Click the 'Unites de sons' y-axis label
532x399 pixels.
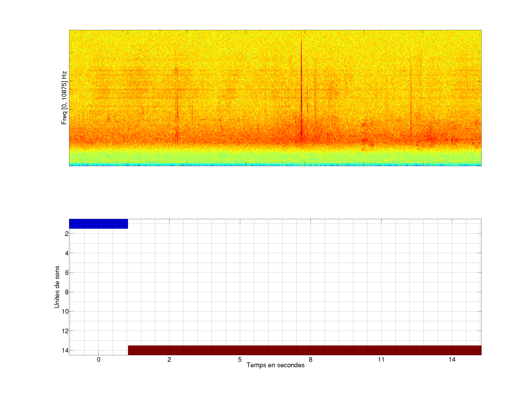(57, 287)
